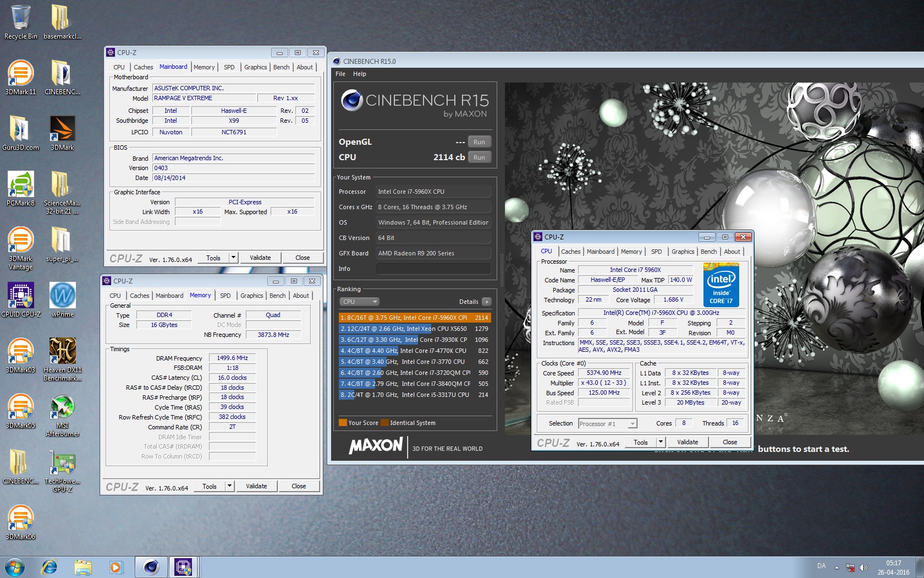The height and width of the screenshot is (578, 924).
Task: Launch 3DMark05 desktop shortcut
Action: click(21, 411)
